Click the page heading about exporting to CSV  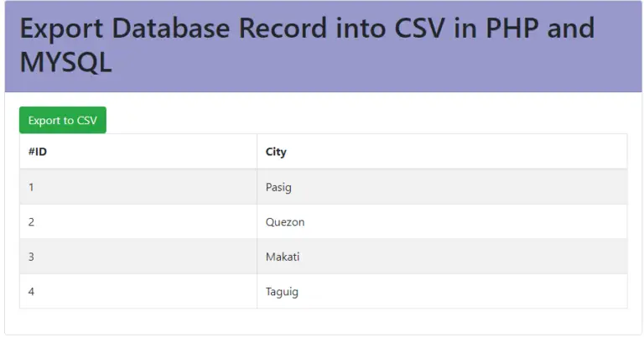coord(307,45)
